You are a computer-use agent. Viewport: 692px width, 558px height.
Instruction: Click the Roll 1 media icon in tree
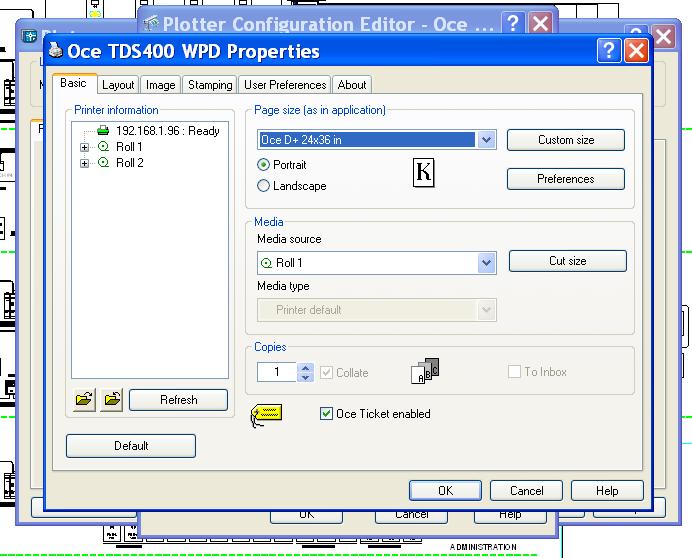click(103, 146)
